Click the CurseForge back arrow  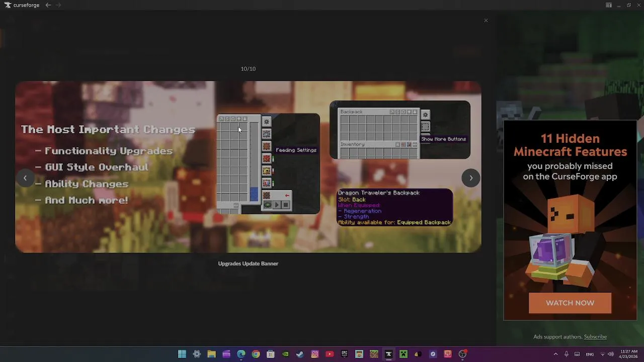tap(48, 5)
